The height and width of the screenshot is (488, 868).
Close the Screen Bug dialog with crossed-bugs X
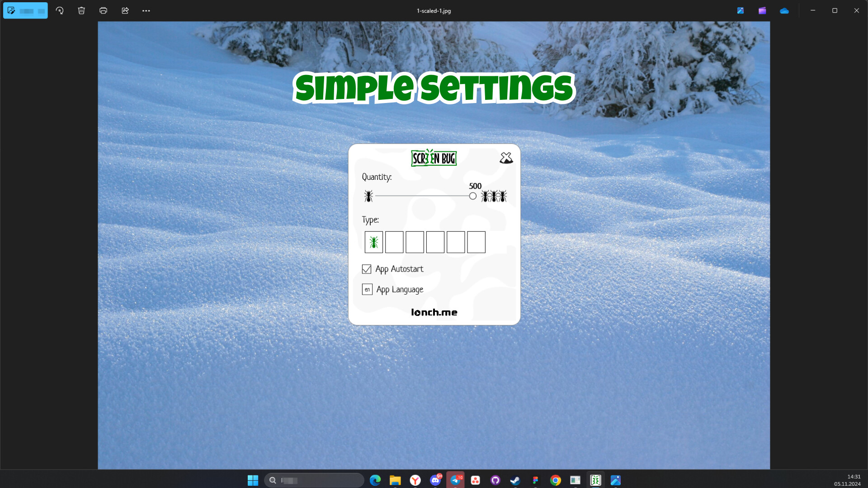(506, 158)
